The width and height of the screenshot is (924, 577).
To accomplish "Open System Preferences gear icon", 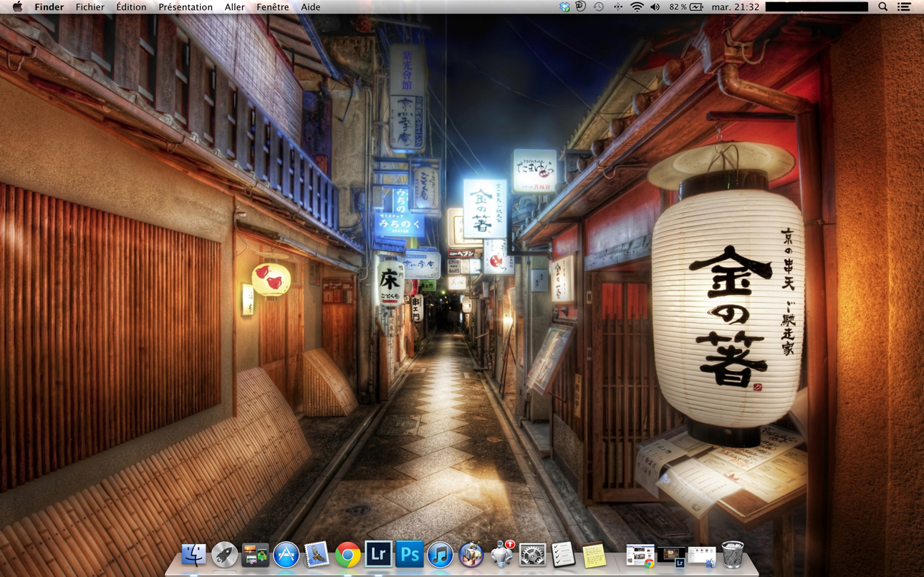I will (x=532, y=556).
